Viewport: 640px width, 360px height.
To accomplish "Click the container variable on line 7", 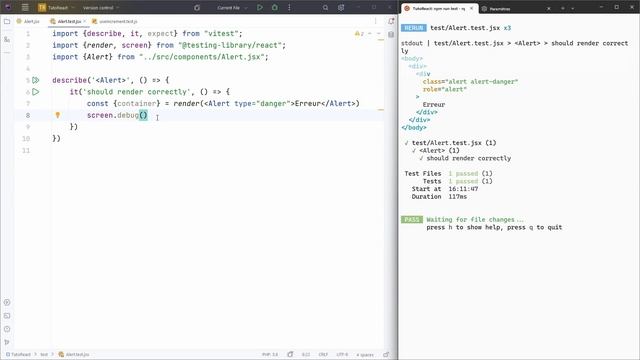I will pyautogui.click(x=137, y=104).
